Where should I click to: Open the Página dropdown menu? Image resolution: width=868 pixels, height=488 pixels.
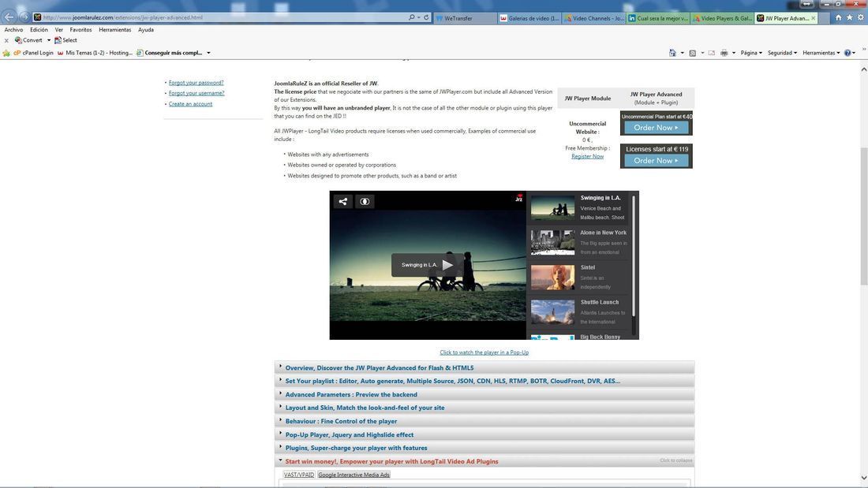click(751, 53)
